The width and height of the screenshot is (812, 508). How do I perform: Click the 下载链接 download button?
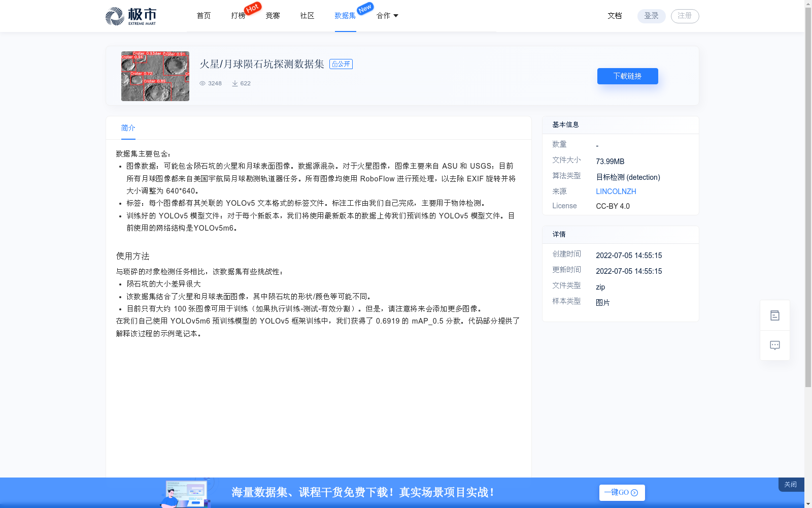point(628,76)
